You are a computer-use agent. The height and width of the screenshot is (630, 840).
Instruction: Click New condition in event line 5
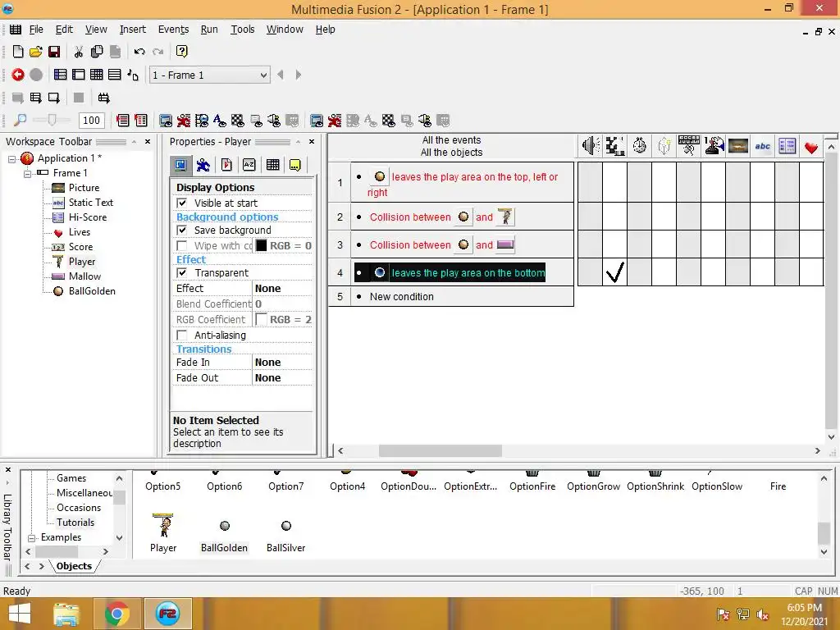click(401, 297)
